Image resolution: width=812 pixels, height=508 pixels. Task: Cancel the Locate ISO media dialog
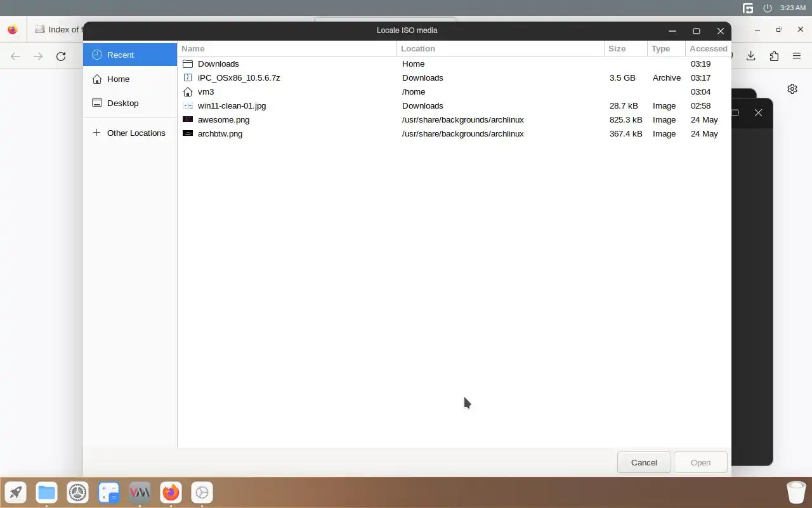tap(644, 462)
